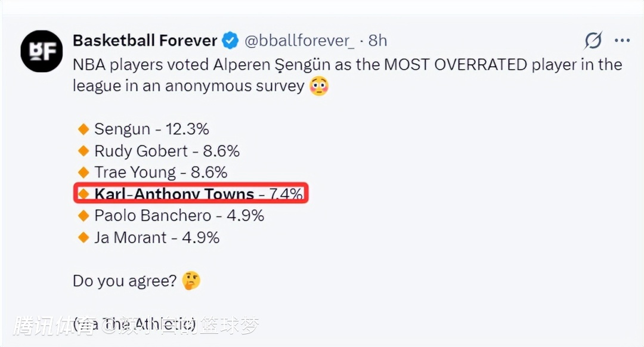Open the three-dot more options menu
Viewport: 644px width, 347px height.
[622, 40]
